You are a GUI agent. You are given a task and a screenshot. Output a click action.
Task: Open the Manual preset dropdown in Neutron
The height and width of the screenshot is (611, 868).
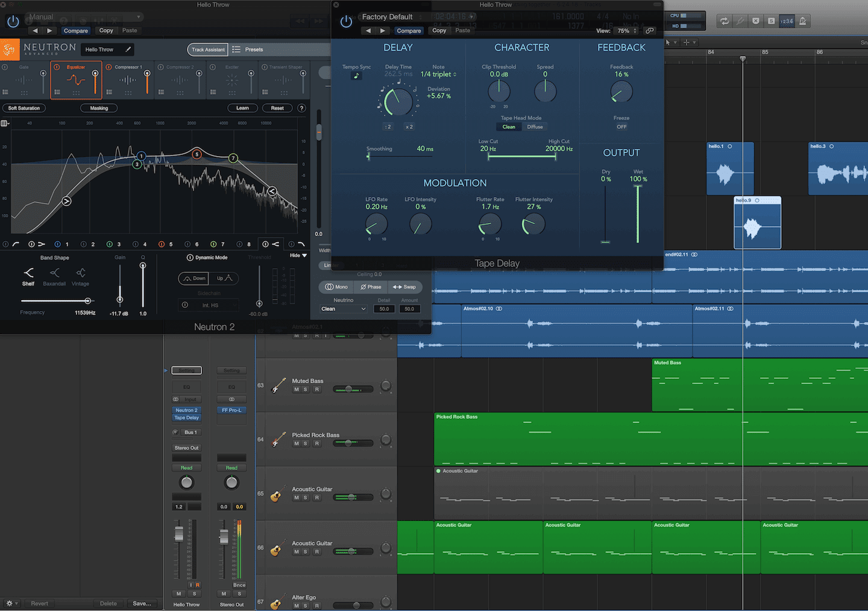coord(84,17)
